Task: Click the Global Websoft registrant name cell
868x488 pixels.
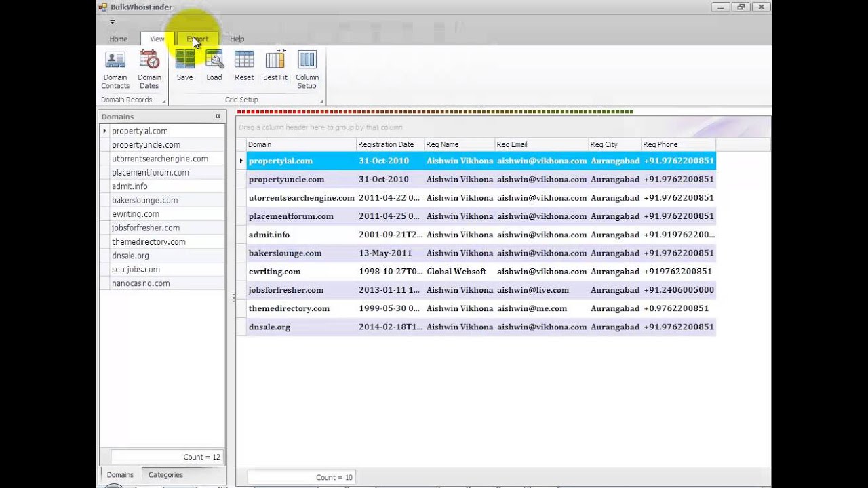Action: point(459,272)
